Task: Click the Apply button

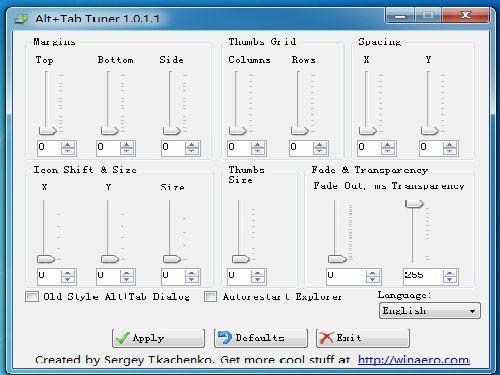Action: (158, 338)
